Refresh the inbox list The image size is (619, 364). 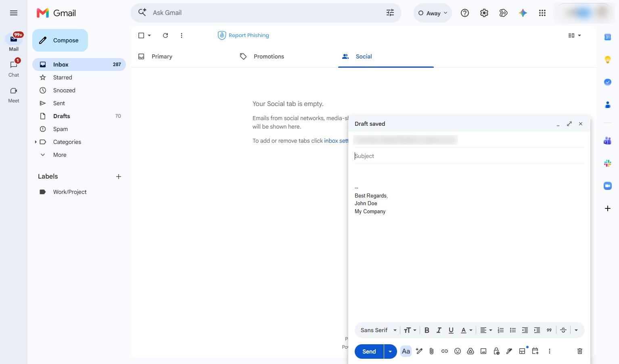tap(165, 35)
